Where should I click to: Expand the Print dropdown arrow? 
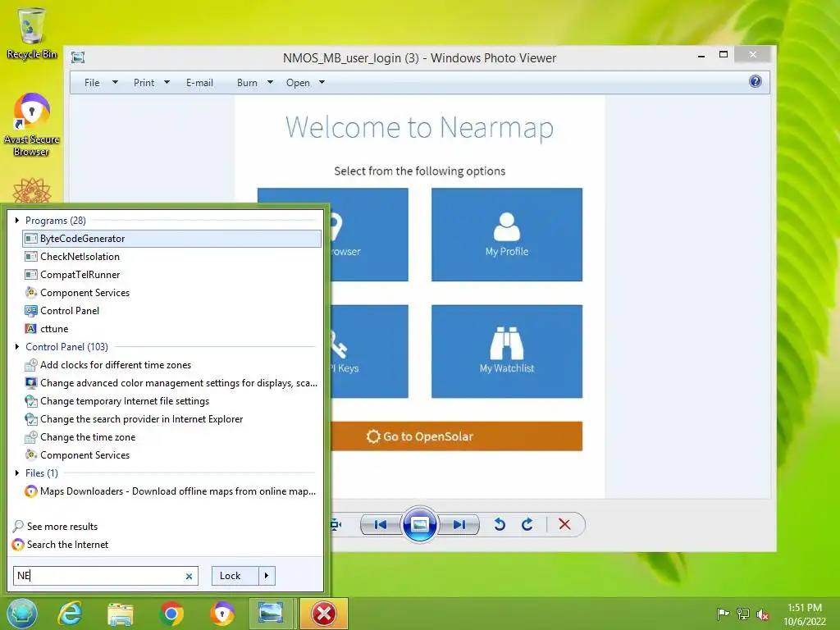[167, 83]
